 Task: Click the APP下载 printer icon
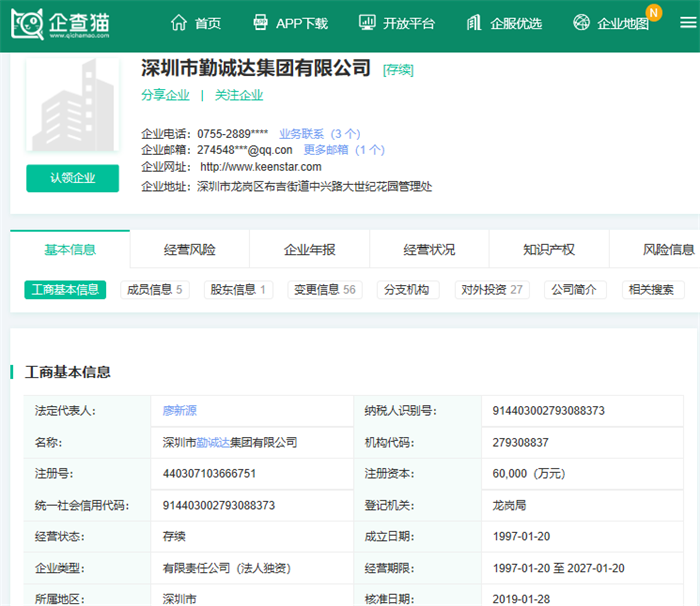261,23
